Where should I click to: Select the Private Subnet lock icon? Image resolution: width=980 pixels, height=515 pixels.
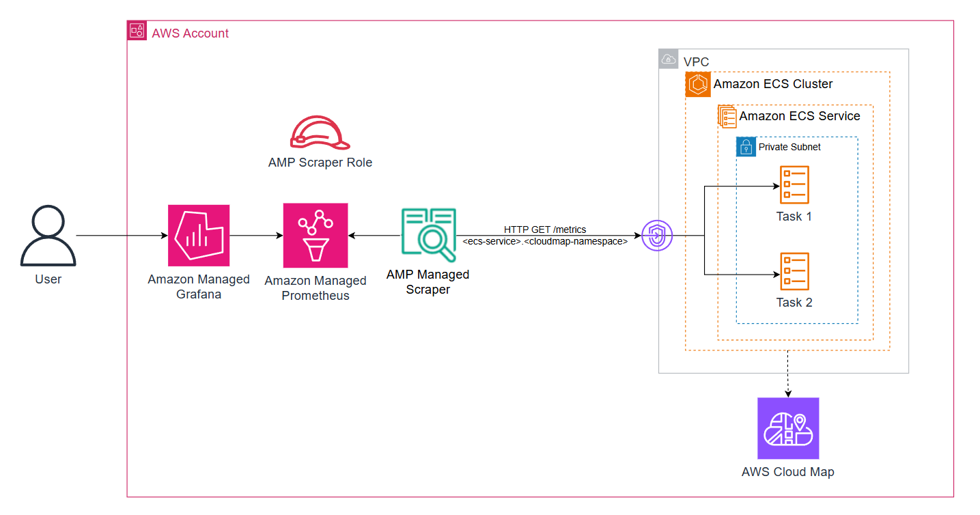pyautogui.click(x=745, y=147)
